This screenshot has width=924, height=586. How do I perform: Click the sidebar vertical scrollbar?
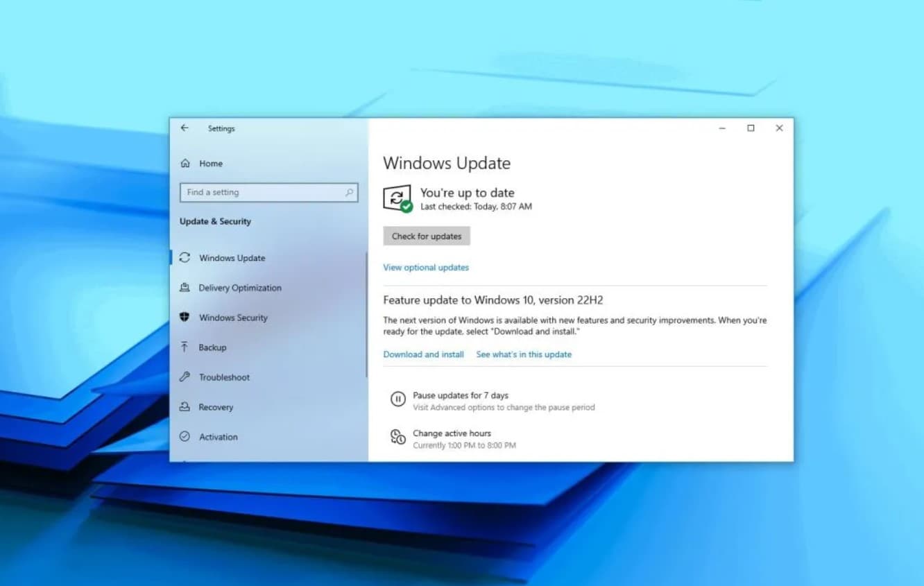click(366, 314)
